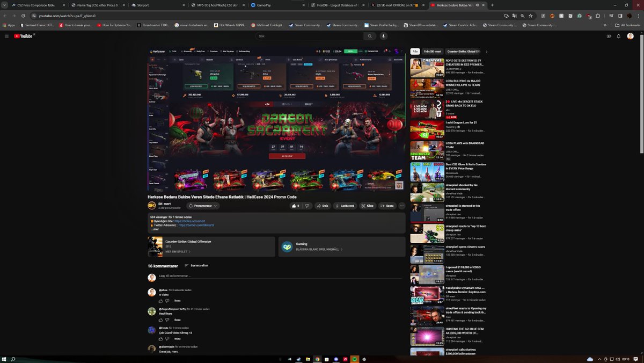This screenshot has height=363, width=644.
Task: Save video with Spara button
Action: pyautogui.click(x=387, y=206)
